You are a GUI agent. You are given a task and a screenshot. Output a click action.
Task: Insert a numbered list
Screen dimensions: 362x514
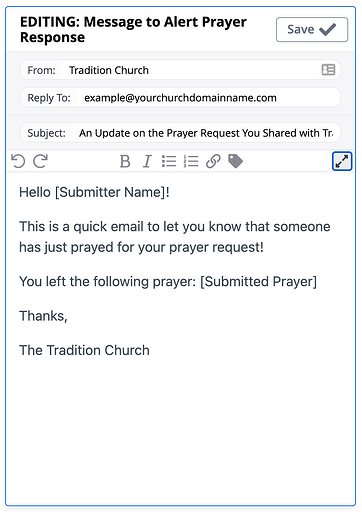(x=191, y=161)
